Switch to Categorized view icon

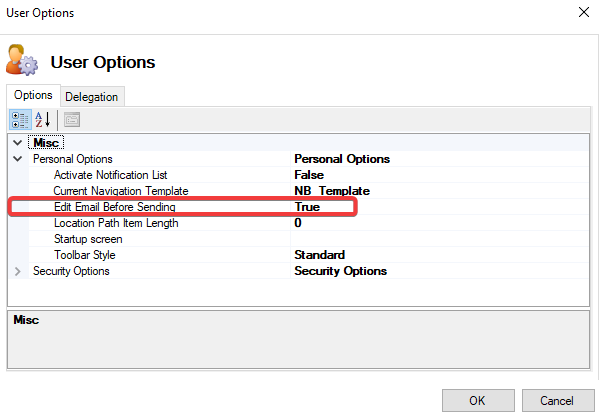(x=20, y=120)
